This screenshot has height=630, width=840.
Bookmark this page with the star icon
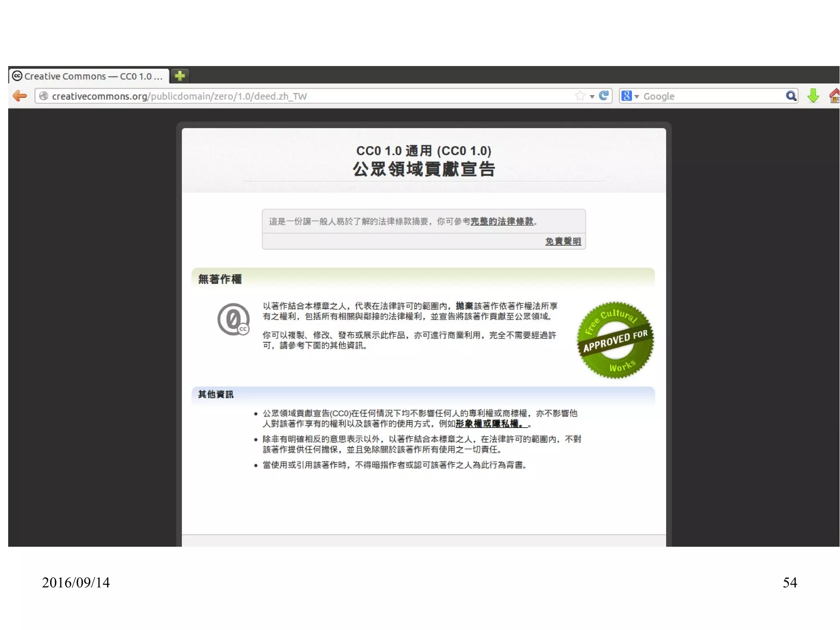coord(580,96)
